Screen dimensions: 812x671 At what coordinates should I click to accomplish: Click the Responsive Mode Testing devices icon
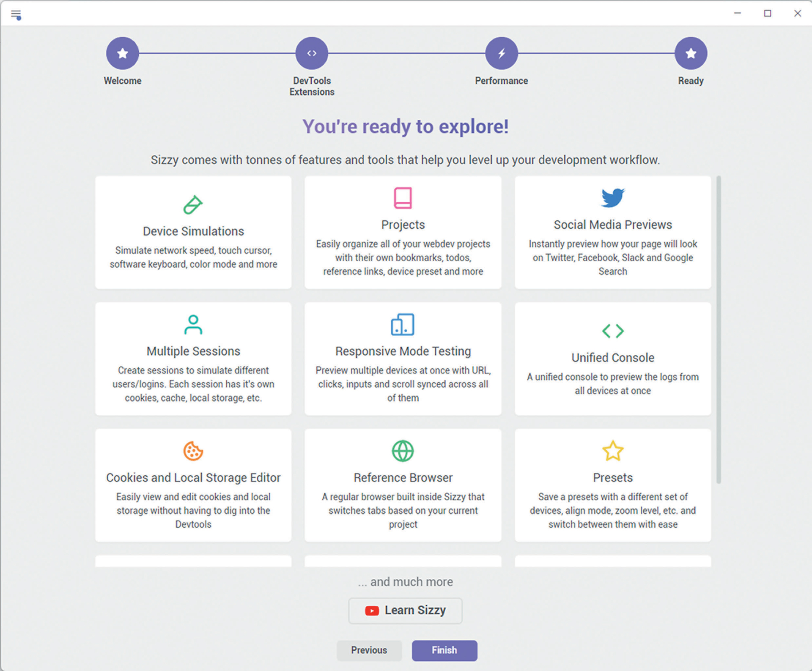click(x=403, y=325)
